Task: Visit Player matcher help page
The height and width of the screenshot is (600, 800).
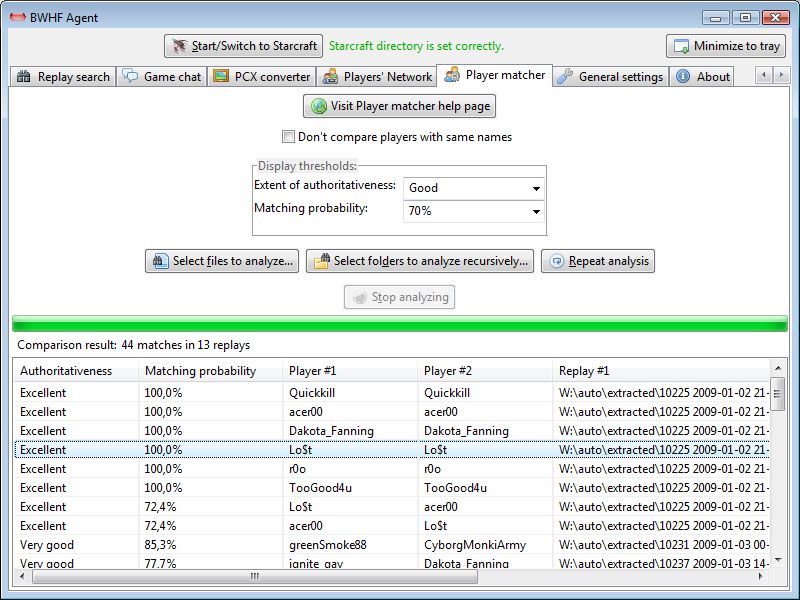Action: [399, 106]
